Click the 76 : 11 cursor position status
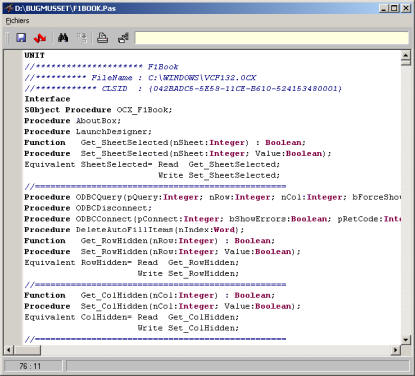This screenshot has height=376, width=415. tap(30, 366)
